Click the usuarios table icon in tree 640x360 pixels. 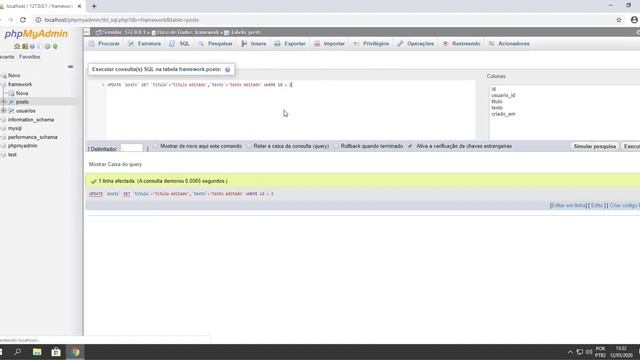(11, 111)
